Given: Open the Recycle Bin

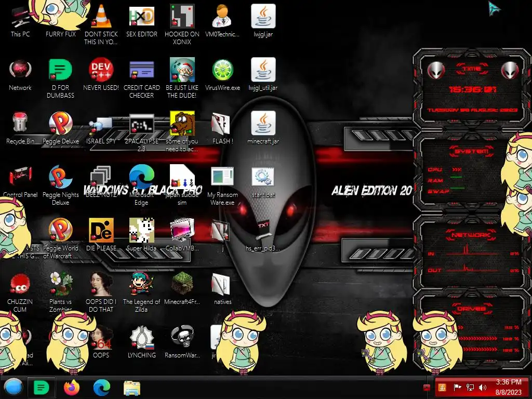Looking at the screenshot, I should coord(20,123).
